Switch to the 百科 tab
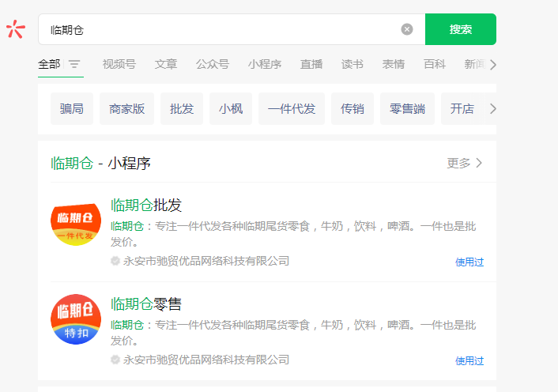The height and width of the screenshot is (392, 558). [435, 64]
